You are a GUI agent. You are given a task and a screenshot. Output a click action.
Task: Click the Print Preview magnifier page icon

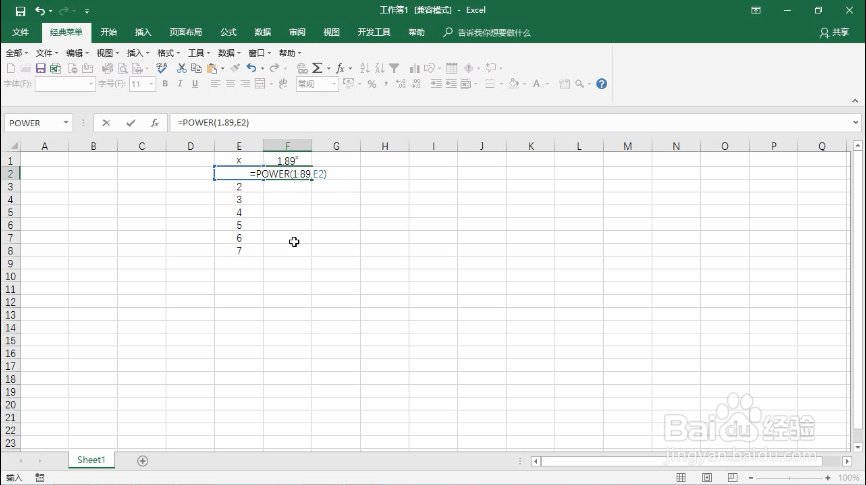tap(123, 68)
